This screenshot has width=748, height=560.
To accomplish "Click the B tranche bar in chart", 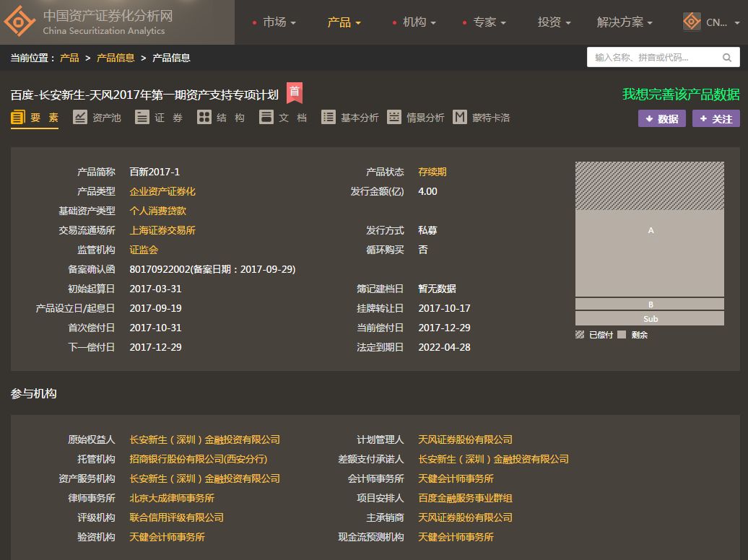I will coord(650,304).
